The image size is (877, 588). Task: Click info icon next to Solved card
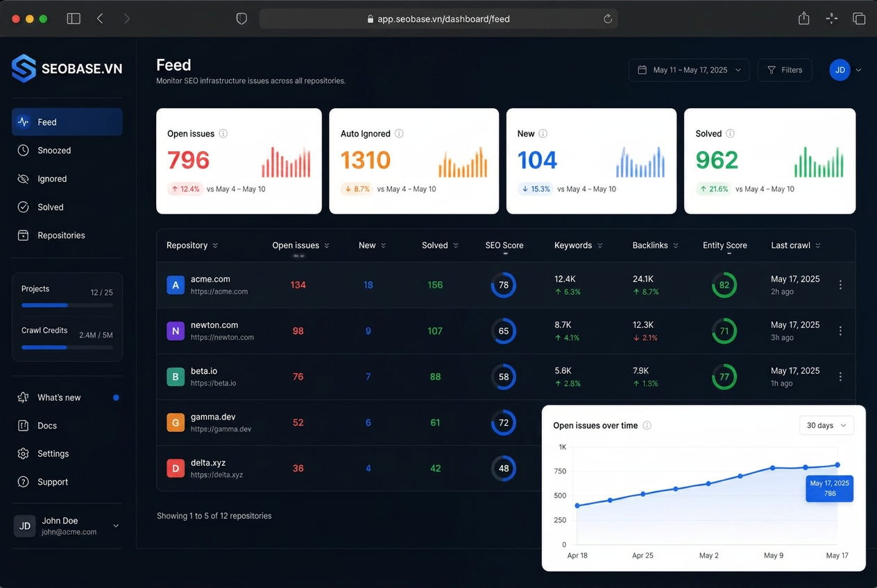[x=730, y=134]
